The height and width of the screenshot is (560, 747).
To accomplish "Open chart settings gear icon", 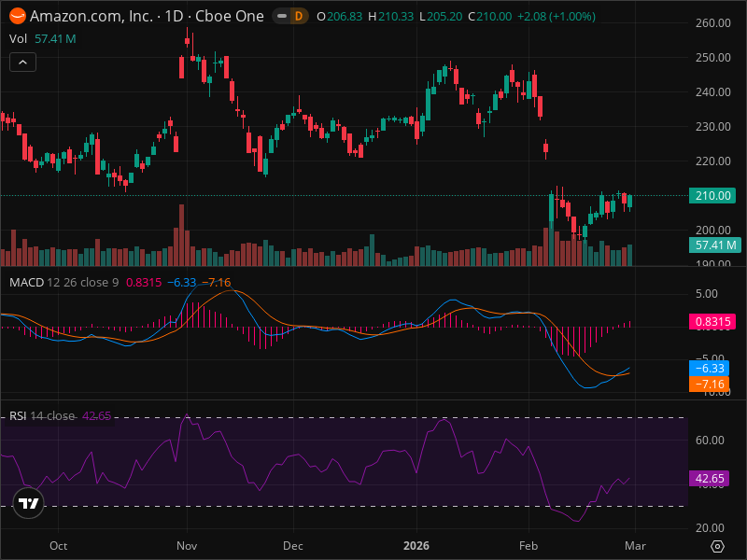I will tap(717, 546).
